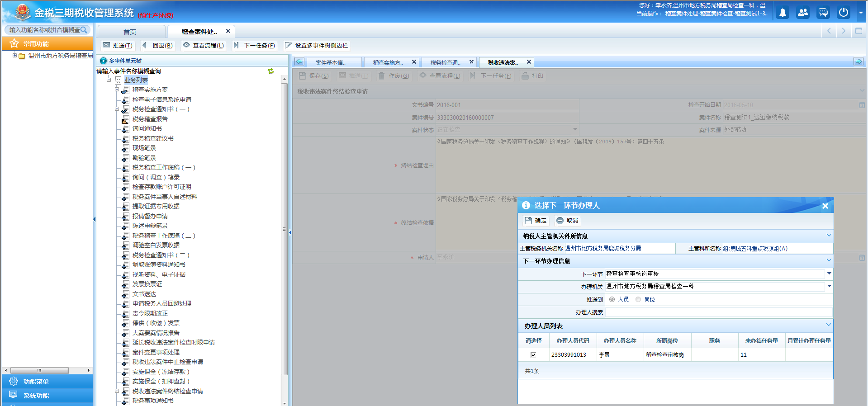Click the notification bell icon
This screenshot has width=868, height=406.
[x=783, y=13]
